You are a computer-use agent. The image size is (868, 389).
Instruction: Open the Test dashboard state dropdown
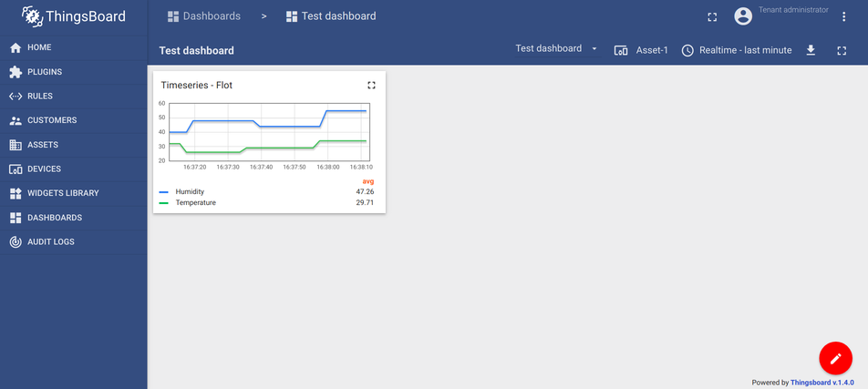point(557,48)
